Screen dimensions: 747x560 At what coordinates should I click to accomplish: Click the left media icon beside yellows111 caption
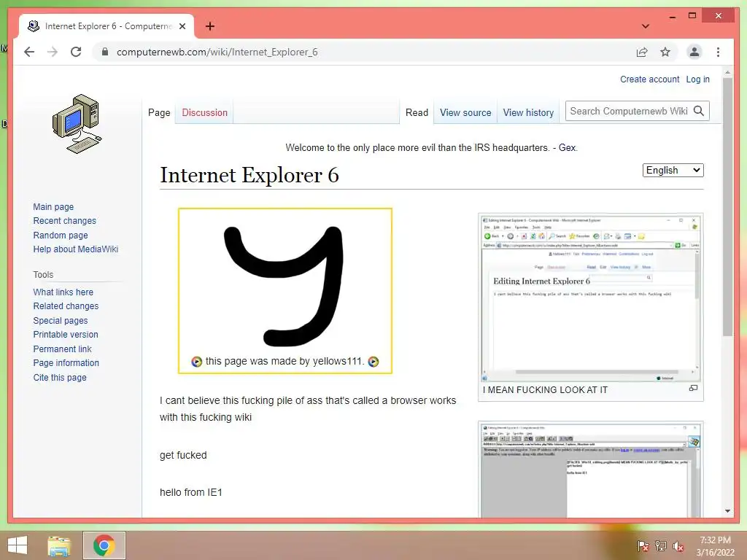tap(196, 362)
